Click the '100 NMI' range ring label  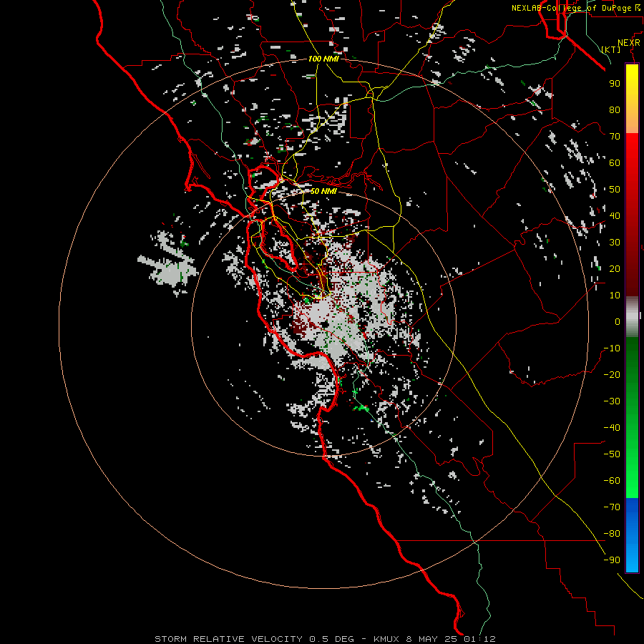coord(323,59)
